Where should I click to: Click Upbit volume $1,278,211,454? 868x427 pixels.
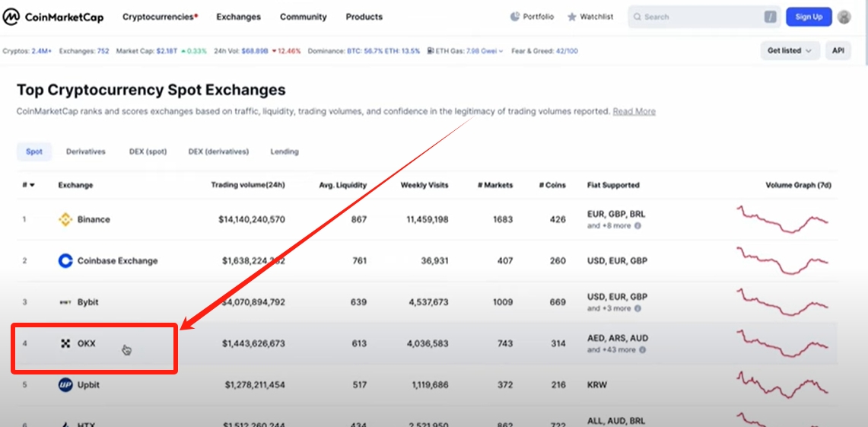click(x=255, y=384)
